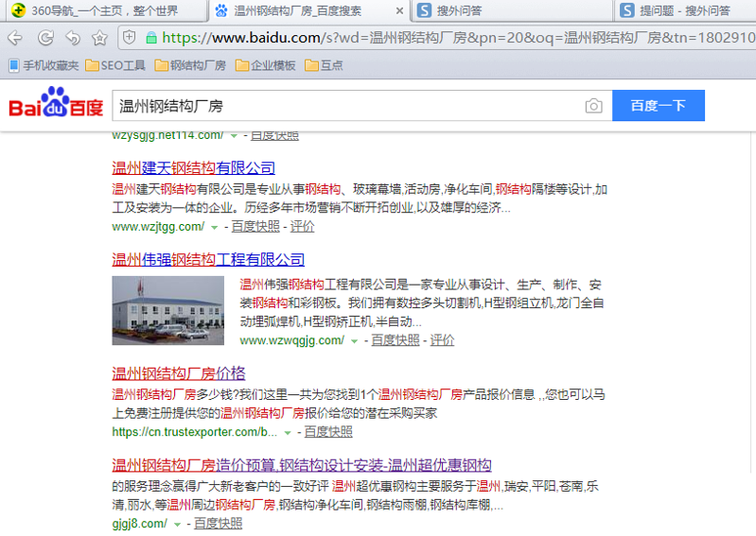Open 百度快照 for www.wzjtgg.com
The image size is (756, 536).
coord(255,226)
